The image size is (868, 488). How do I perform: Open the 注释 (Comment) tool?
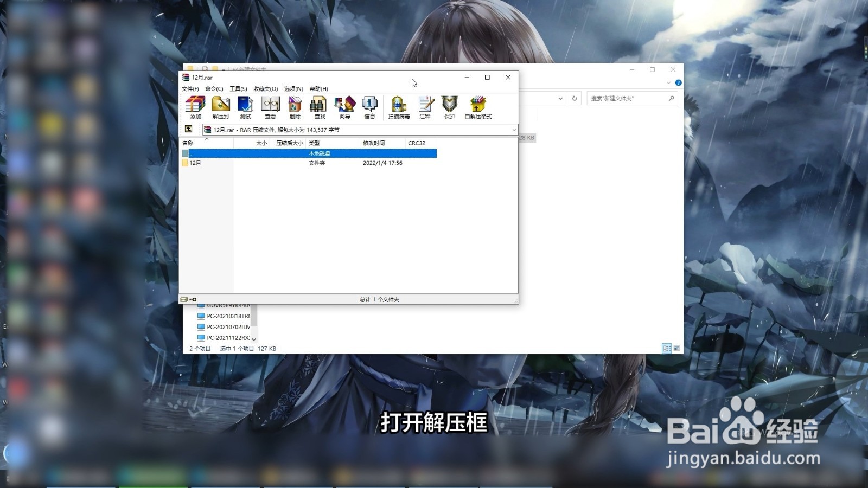click(x=425, y=107)
